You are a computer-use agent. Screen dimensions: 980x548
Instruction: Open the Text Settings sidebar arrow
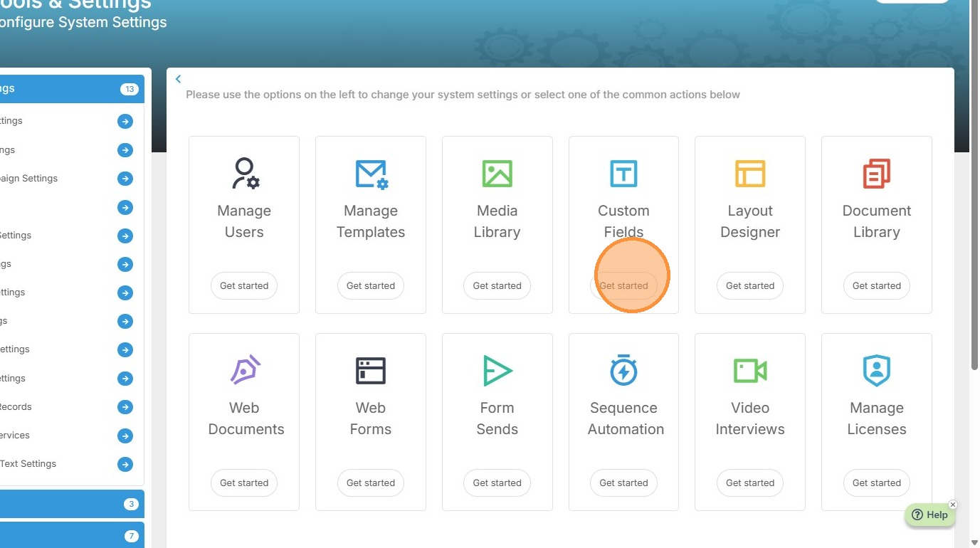pyautogui.click(x=125, y=464)
